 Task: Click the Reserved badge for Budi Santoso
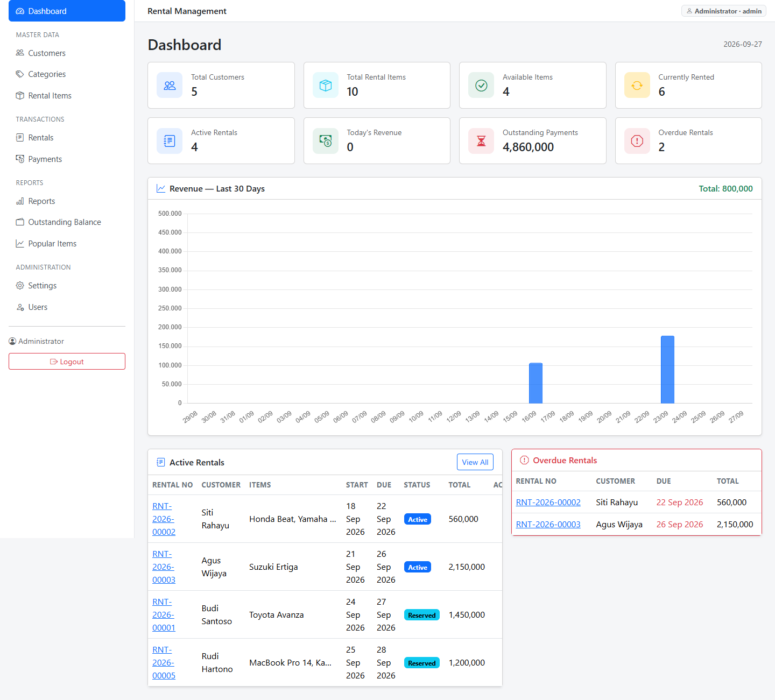pyautogui.click(x=422, y=615)
